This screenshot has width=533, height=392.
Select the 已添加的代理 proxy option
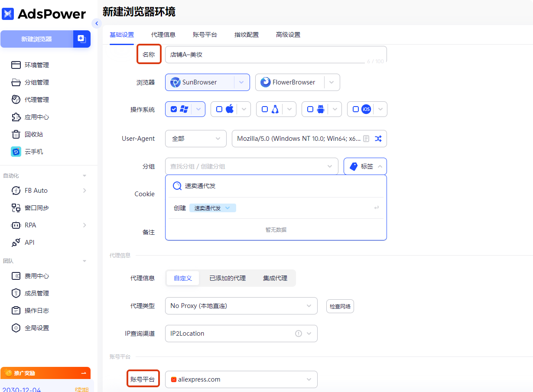(x=227, y=278)
